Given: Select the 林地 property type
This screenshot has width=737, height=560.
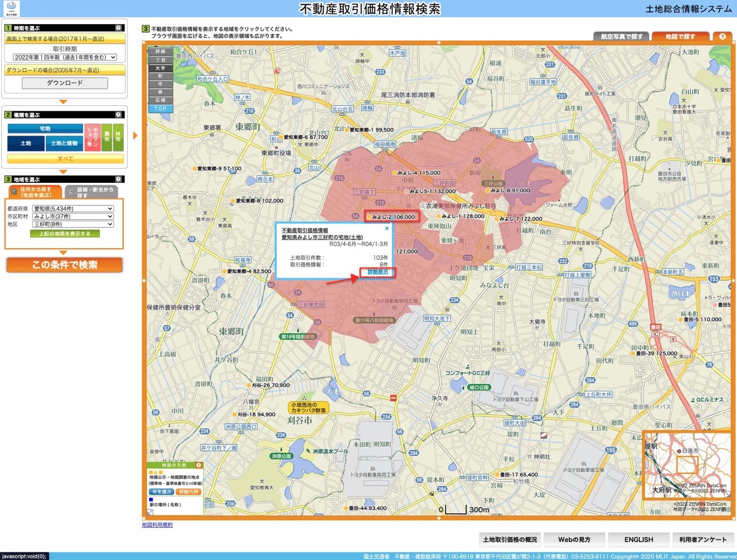Looking at the screenshot, I should tap(119, 137).
